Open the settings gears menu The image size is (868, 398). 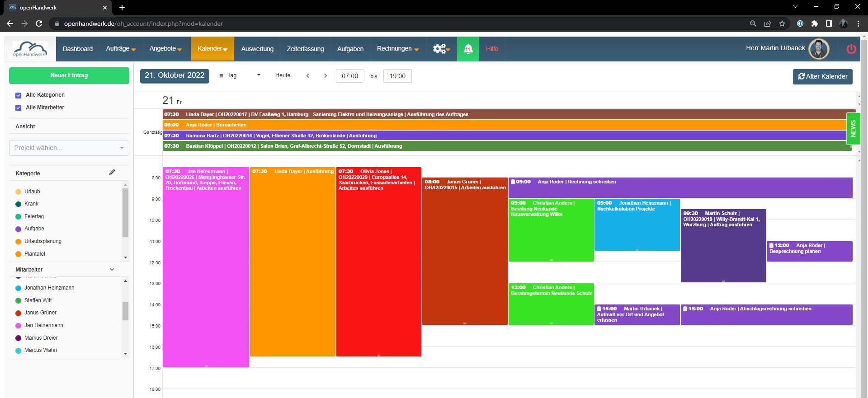(x=441, y=49)
